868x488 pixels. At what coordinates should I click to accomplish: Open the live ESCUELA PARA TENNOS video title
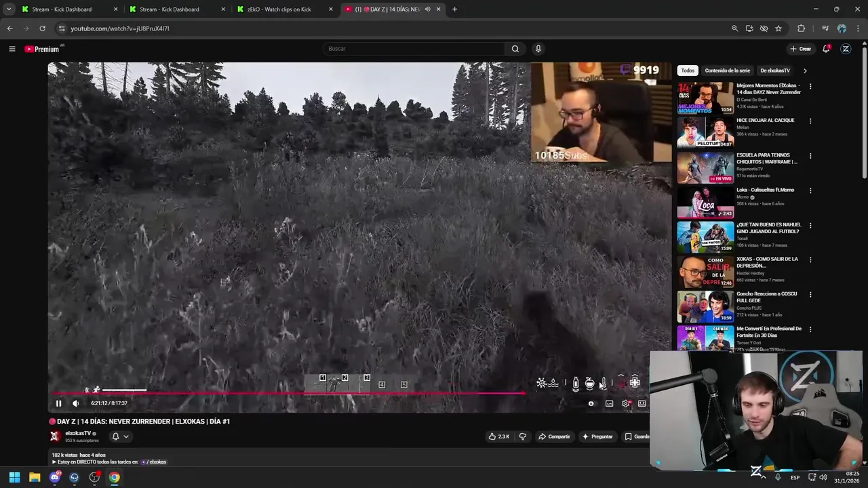click(x=767, y=159)
